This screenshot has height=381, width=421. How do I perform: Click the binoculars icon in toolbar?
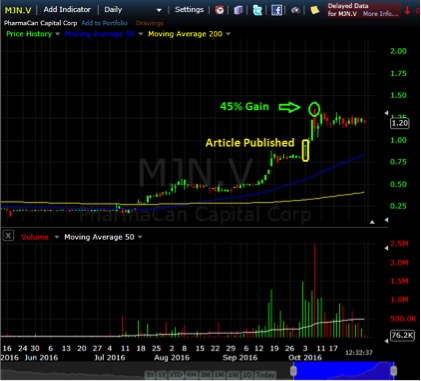[295, 10]
